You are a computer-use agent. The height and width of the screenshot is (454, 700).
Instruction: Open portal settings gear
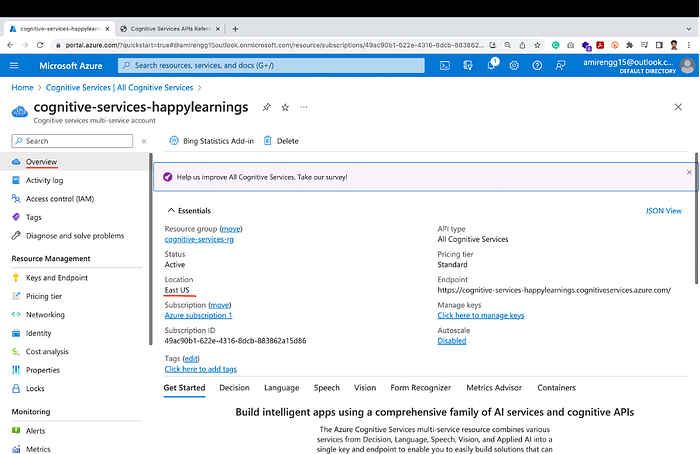click(514, 66)
